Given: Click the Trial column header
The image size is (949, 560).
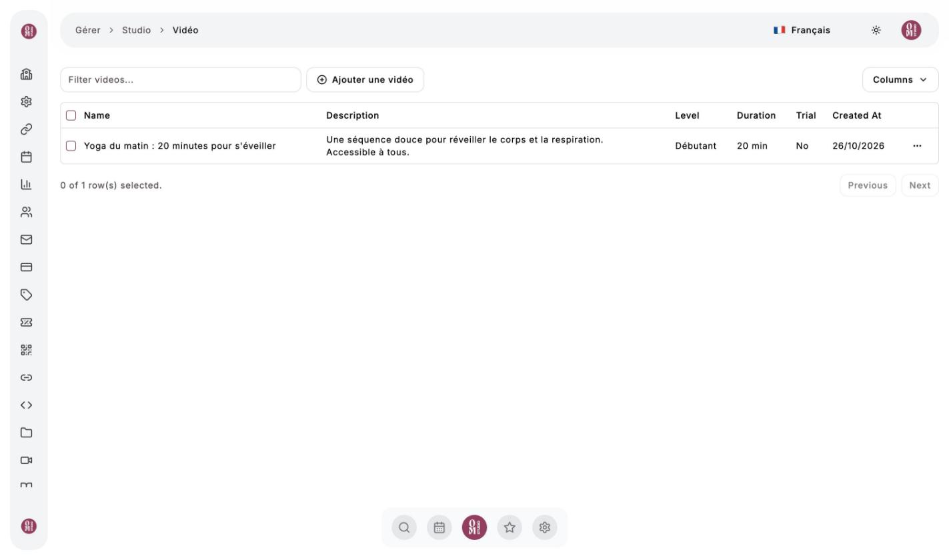Looking at the screenshot, I should pyautogui.click(x=806, y=115).
